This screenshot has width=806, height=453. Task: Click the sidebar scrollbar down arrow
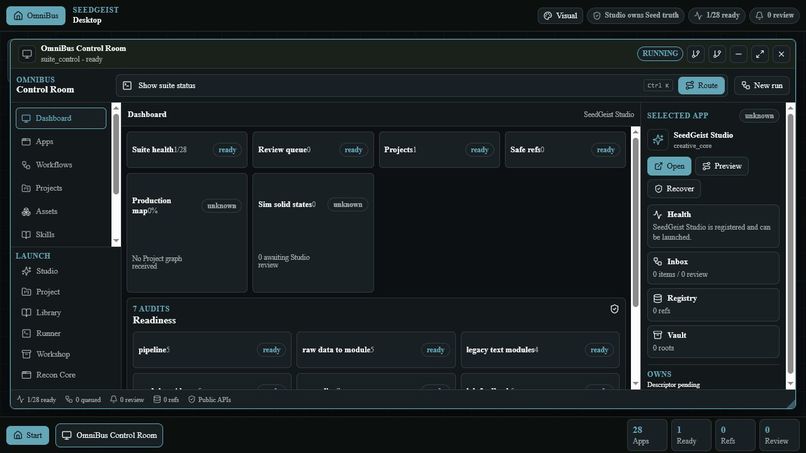(116, 241)
